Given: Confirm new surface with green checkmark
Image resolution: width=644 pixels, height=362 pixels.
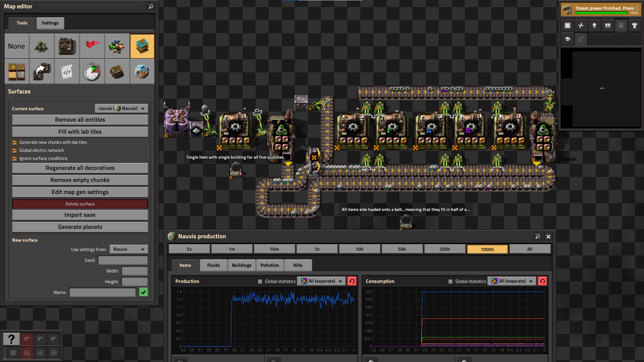Looking at the screenshot, I should click(x=144, y=293).
